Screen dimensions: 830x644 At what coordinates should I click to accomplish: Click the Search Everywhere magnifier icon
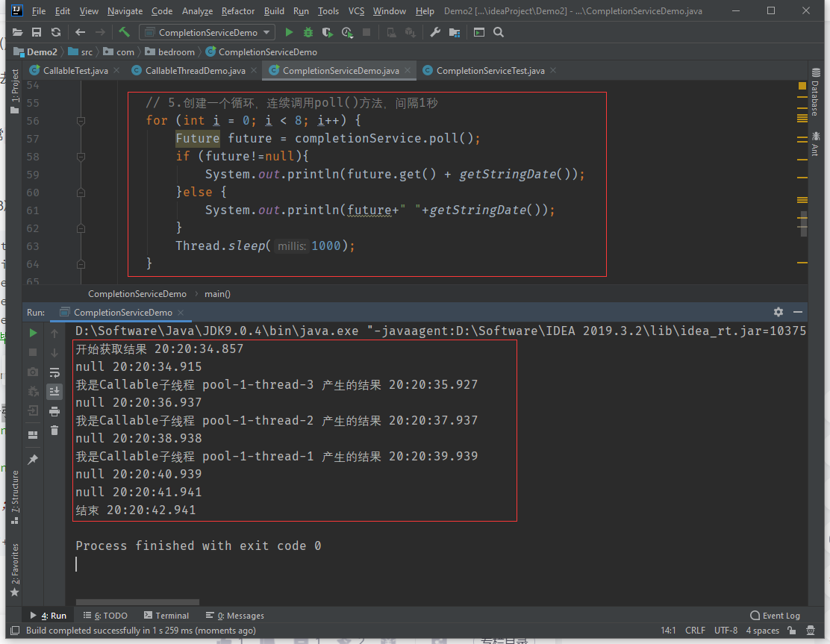(x=498, y=32)
